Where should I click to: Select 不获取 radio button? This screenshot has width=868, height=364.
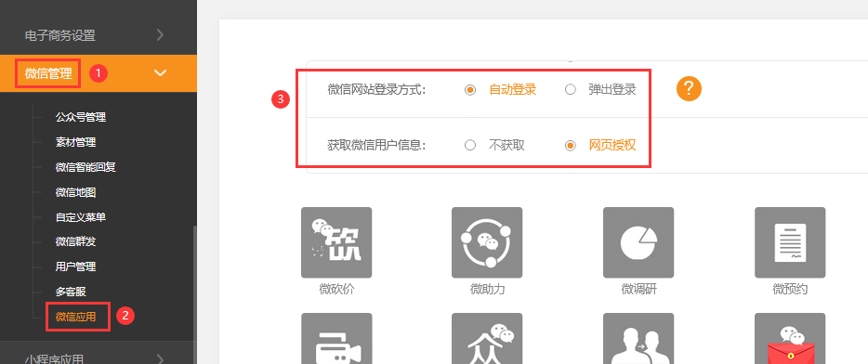pyautogui.click(x=470, y=146)
